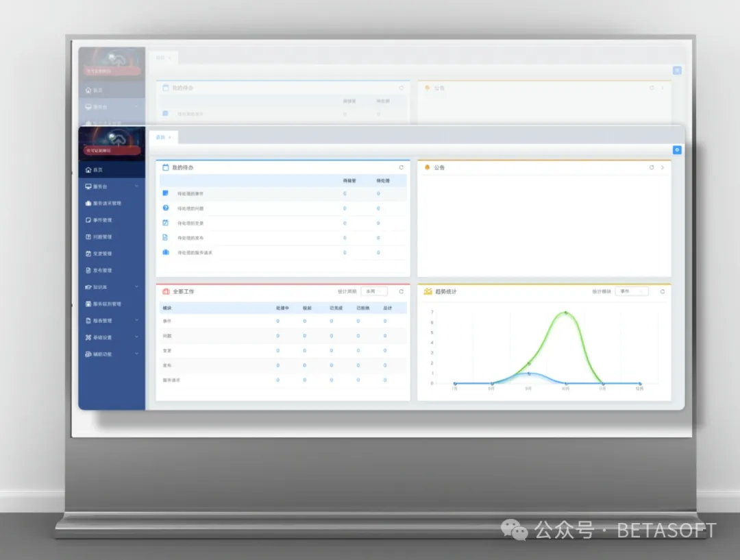Expand the 基础设置 submenu chevron
The height and width of the screenshot is (560, 740).
tap(137, 337)
